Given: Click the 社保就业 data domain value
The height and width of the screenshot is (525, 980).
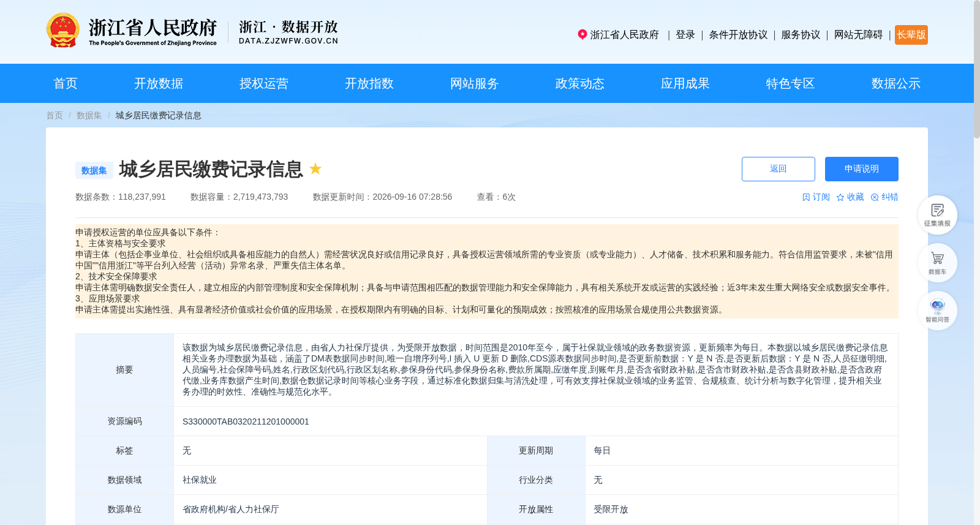Looking at the screenshot, I should tap(200, 480).
